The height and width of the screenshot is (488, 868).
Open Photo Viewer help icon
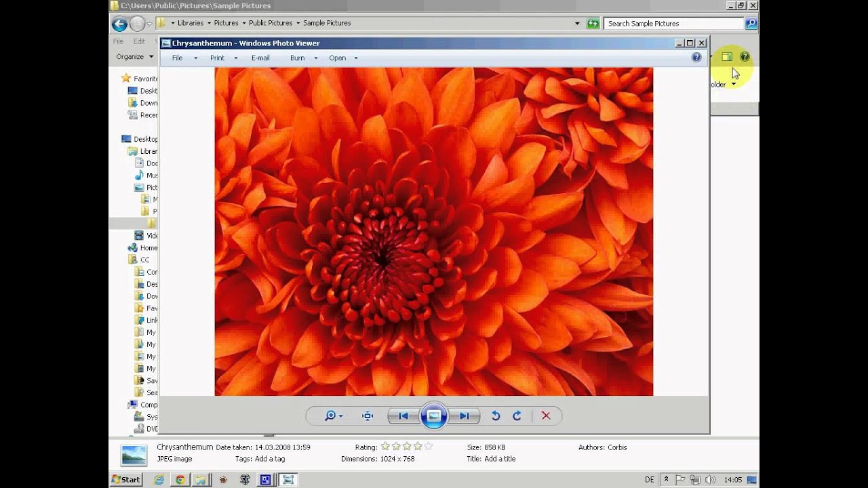pyautogui.click(x=696, y=58)
